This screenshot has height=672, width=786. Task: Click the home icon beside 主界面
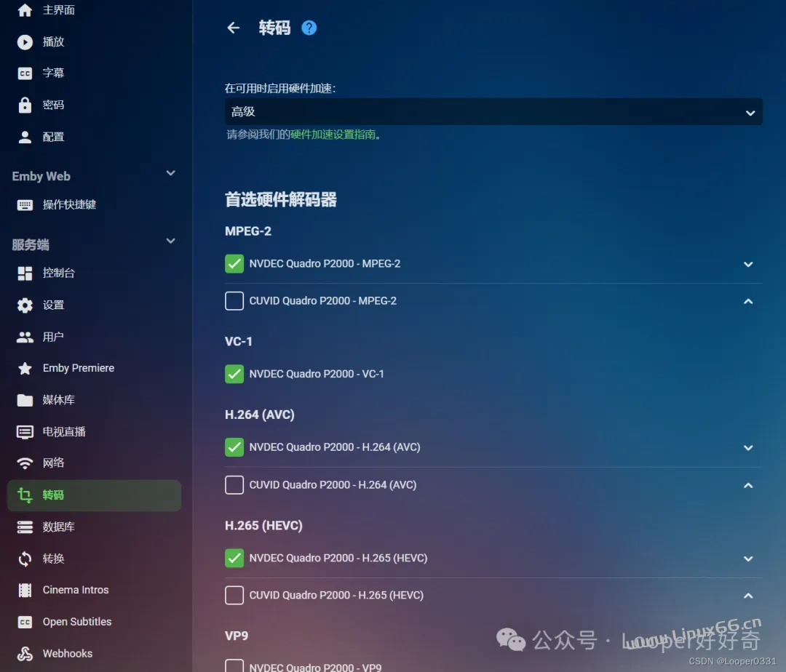(x=25, y=10)
